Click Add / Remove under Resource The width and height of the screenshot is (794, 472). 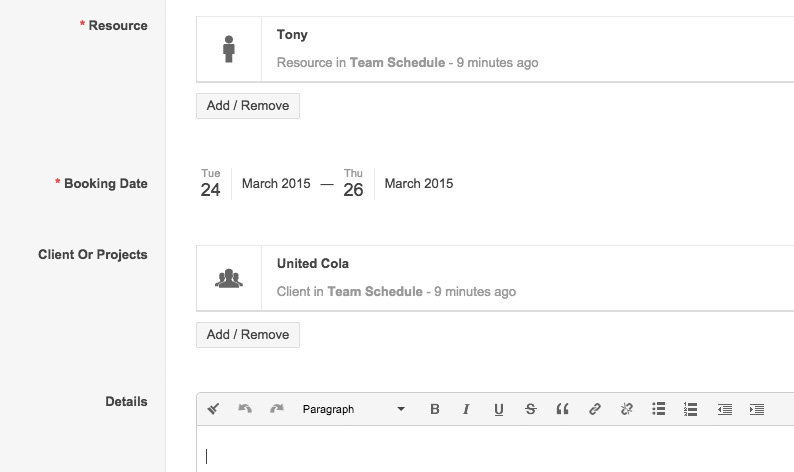[248, 106]
